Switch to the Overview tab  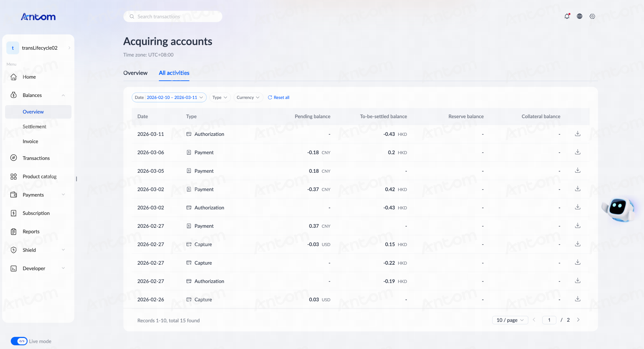click(135, 73)
